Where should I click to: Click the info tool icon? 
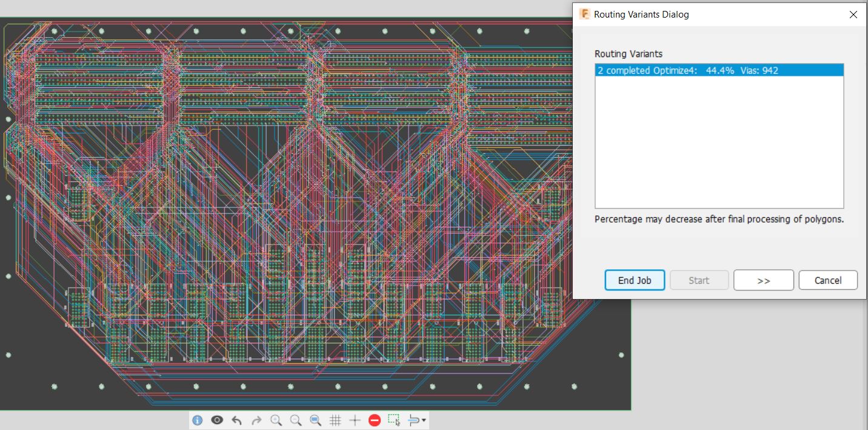[197, 419]
